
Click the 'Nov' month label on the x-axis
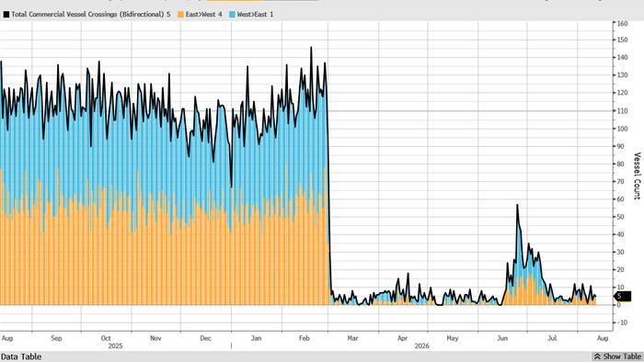point(155,338)
